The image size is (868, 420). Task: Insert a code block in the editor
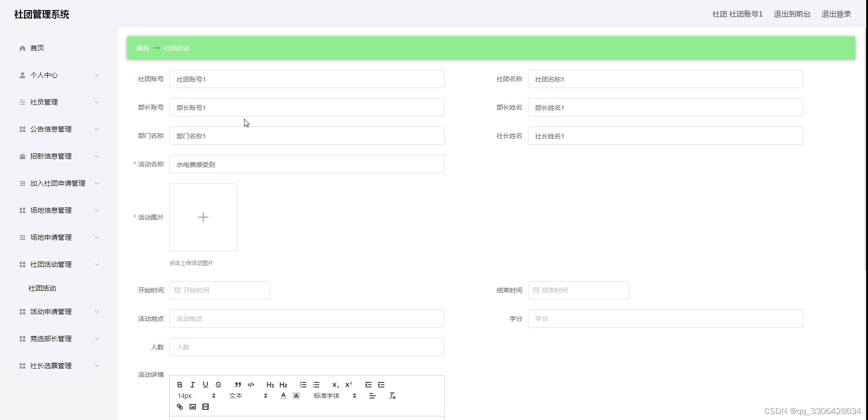(251, 385)
